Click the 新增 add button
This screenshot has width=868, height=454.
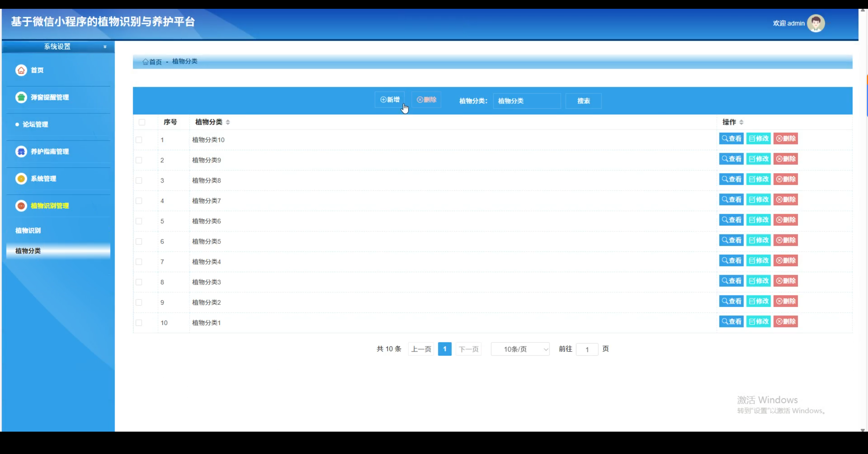390,100
